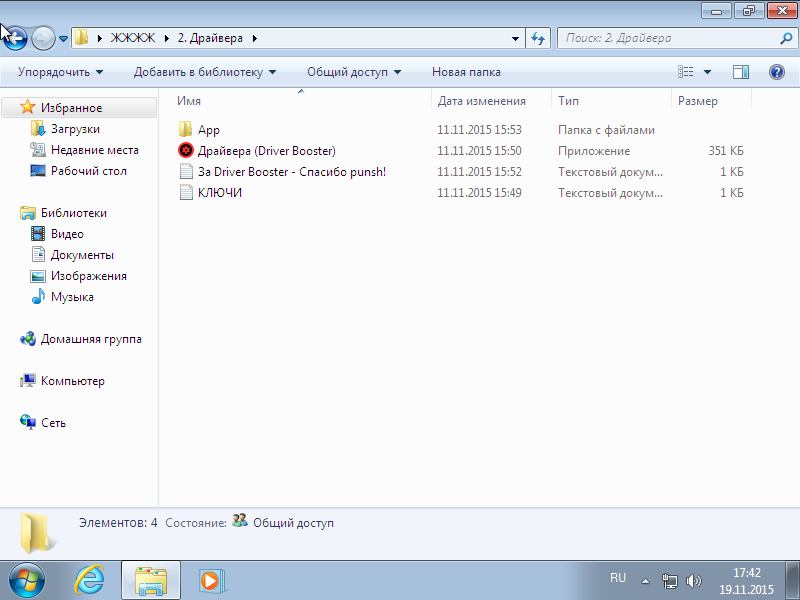Open the Музыка library
800x600 pixels.
point(72,296)
